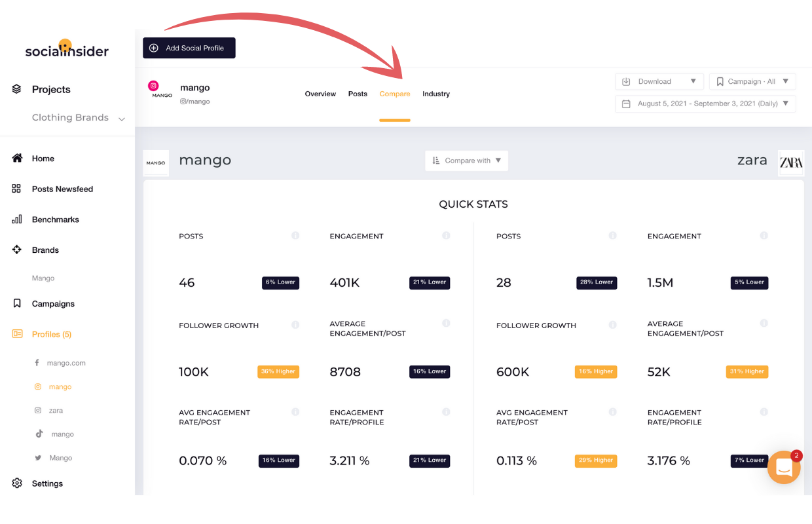Screen dimensions: 812x524
Task: Select the zara Instagram profile
Action: 56,411
